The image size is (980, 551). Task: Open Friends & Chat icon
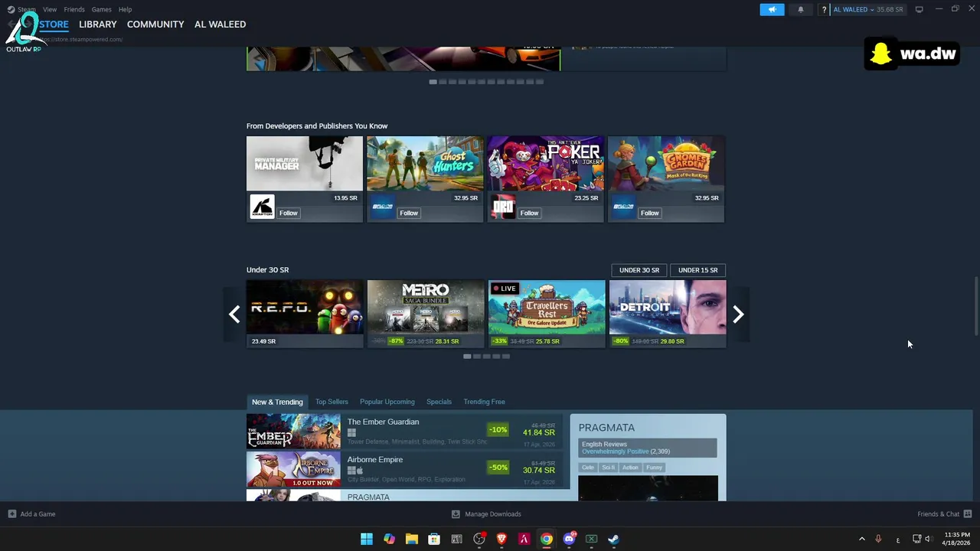(968, 514)
